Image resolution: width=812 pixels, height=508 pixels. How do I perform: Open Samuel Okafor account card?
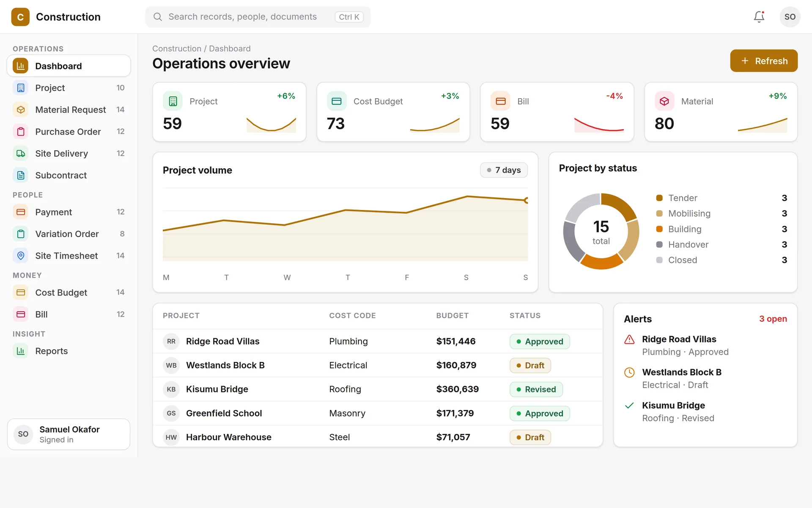69,434
